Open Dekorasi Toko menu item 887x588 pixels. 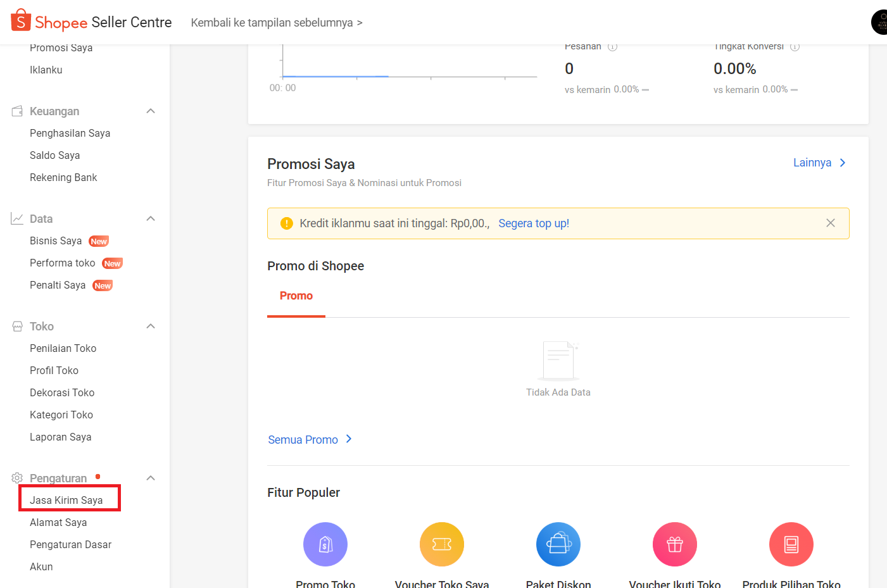[62, 392]
